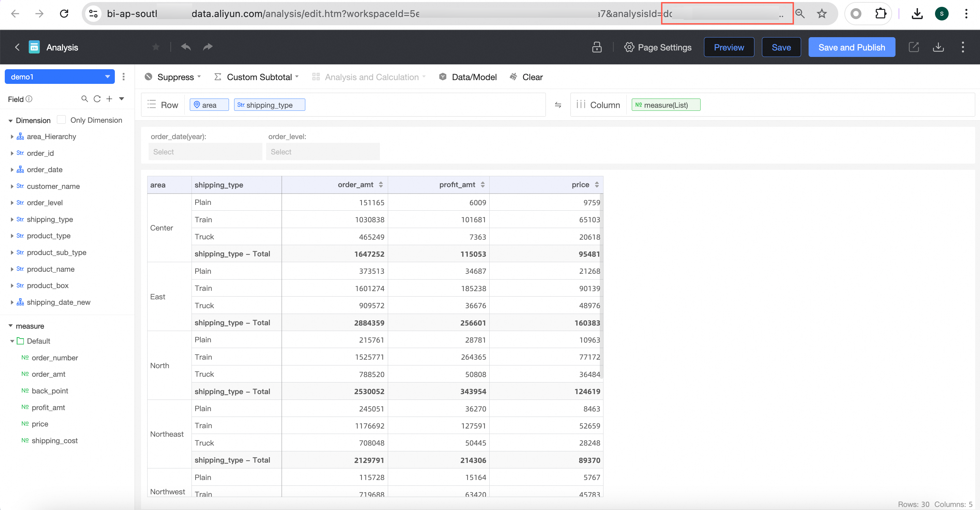Sort by profit_amt column
Viewport: 980px width, 510px height.
[483, 185]
